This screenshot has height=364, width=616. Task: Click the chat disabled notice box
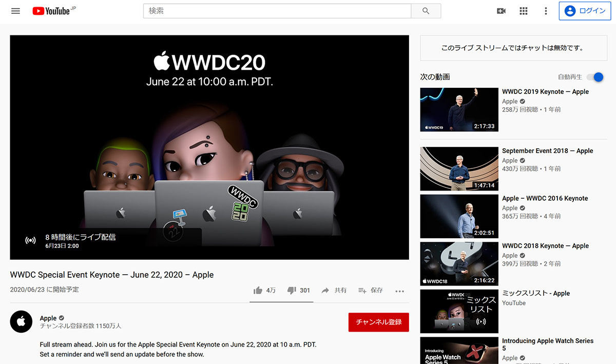[x=513, y=48]
